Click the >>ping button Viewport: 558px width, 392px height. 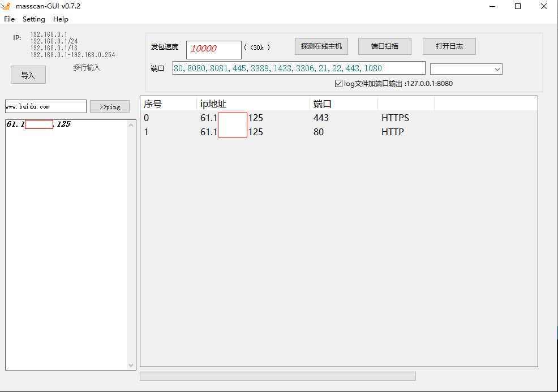(x=109, y=106)
